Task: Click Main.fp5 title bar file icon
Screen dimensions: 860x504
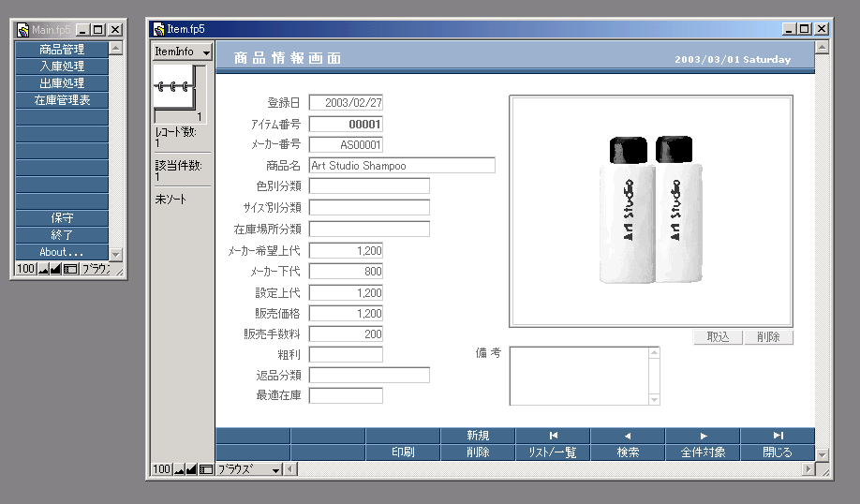Action: [x=23, y=30]
